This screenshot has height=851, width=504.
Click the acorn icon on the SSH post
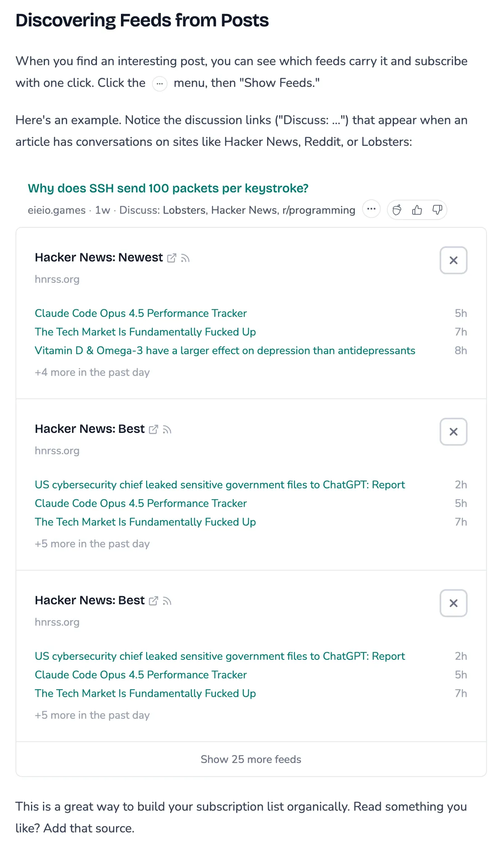(x=397, y=210)
